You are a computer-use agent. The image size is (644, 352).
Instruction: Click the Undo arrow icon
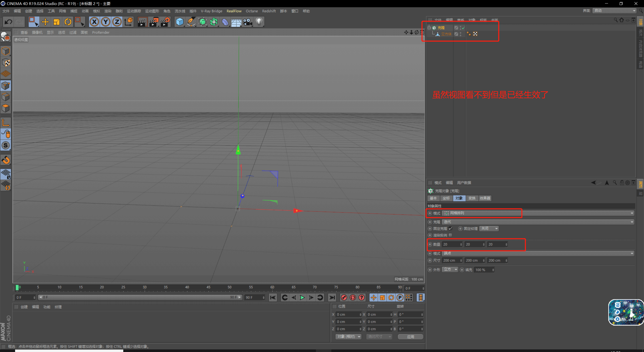point(8,22)
